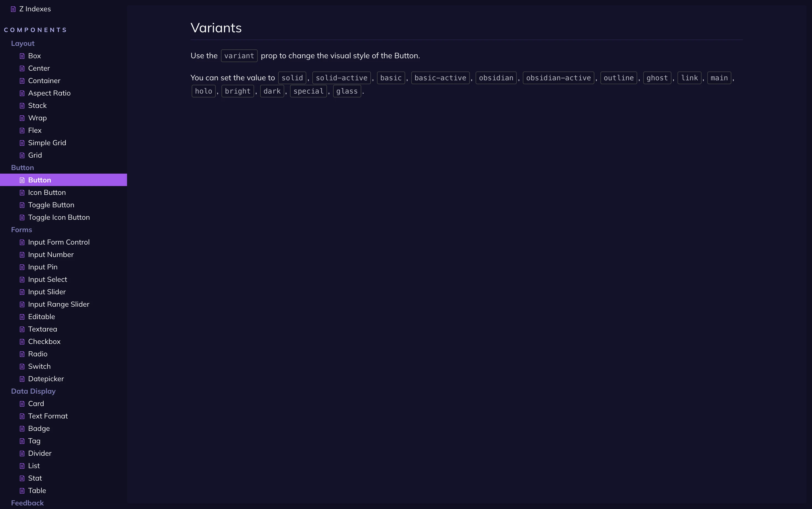Click the 'main' code chip
The height and width of the screenshot is (509, 812).
pos(719,78)
